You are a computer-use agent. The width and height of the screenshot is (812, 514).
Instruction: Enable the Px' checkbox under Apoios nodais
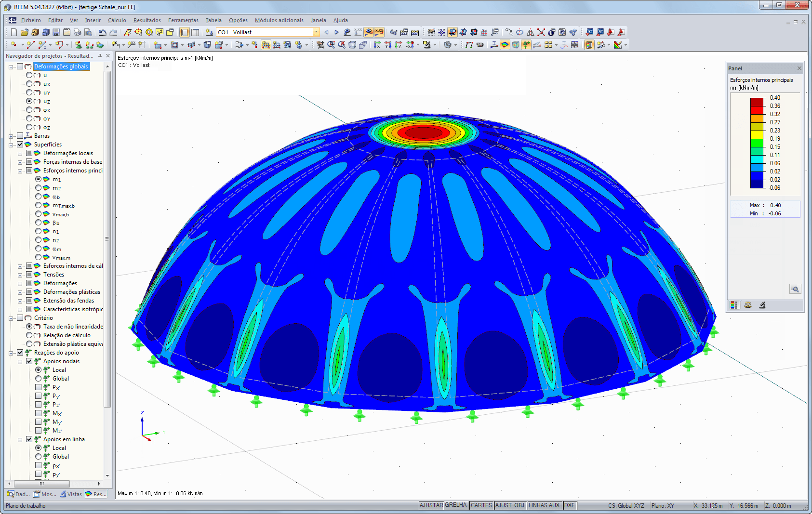[x=39, y=387]
